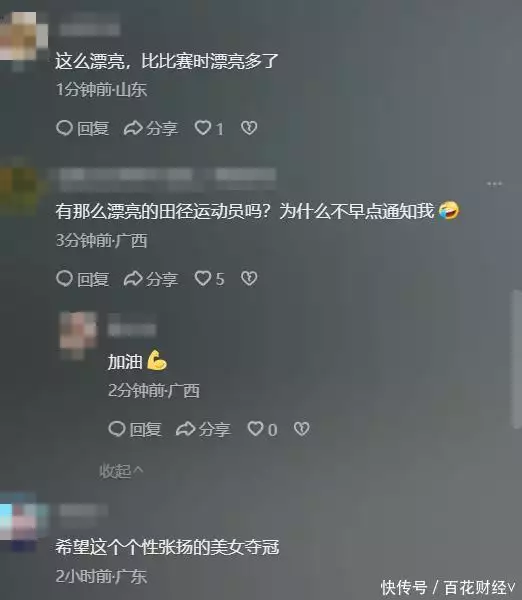Open the 快传号 / 百花财经 watermark link
Image resolution: width=522 pixels, height=600 pixels.
pos(448,587)
